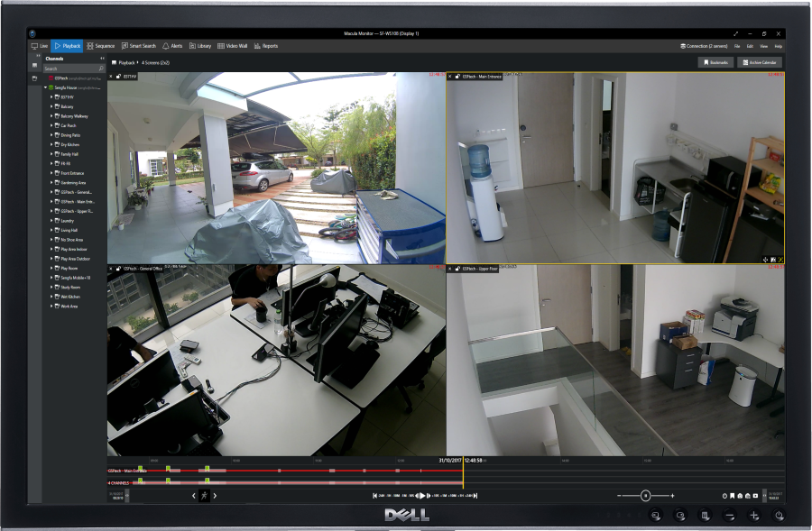Open the Playback tab
The image size is (812, 531).
[68, 46]
